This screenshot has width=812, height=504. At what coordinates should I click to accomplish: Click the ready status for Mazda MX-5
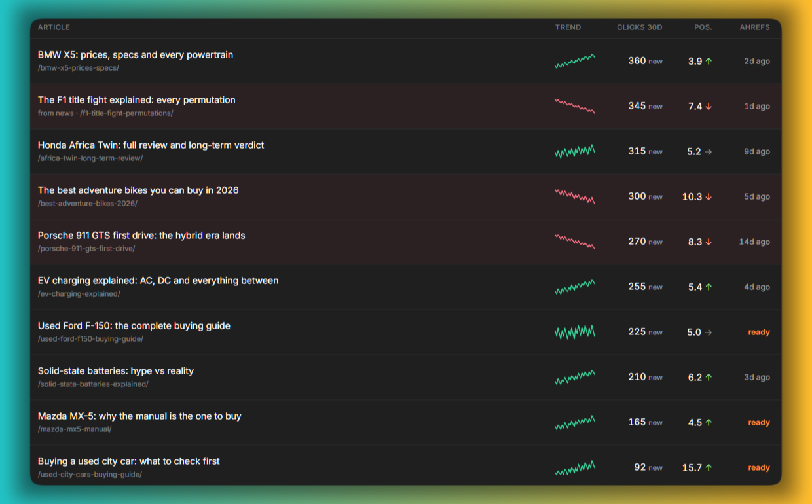[x=759, y=422]
